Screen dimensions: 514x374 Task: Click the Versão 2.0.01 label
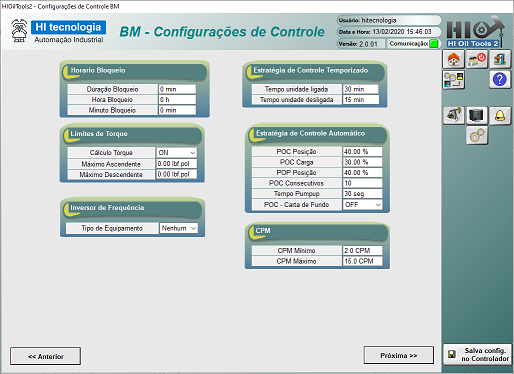point(361,44)
